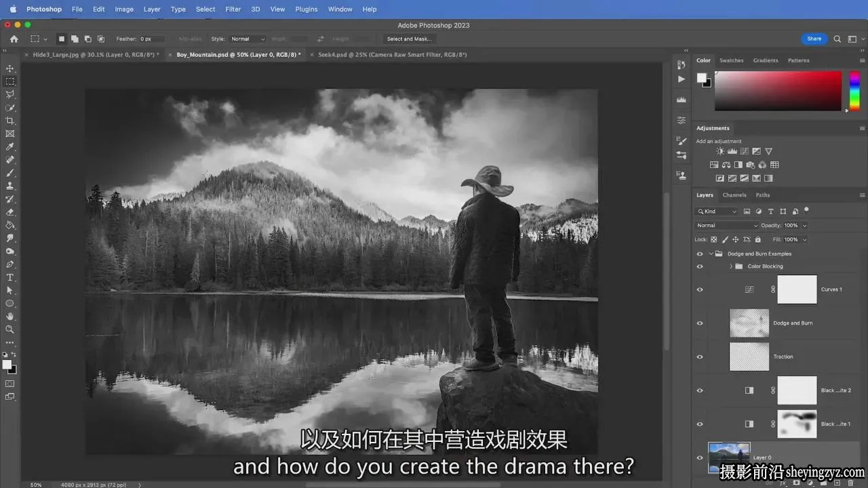The width and height of the screenshot is (868, 488).
Task: Add a Brightness/Contrast adjustment
Action: click(720, 151)
